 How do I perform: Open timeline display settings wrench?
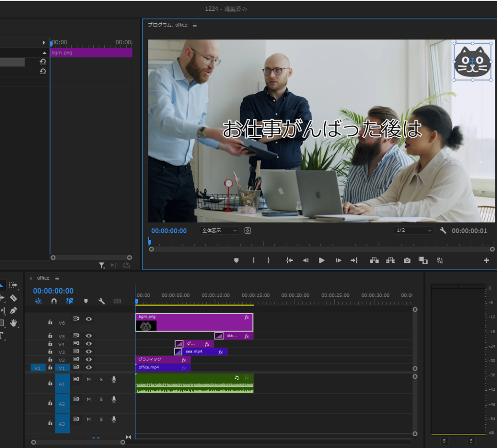point(101,301)
